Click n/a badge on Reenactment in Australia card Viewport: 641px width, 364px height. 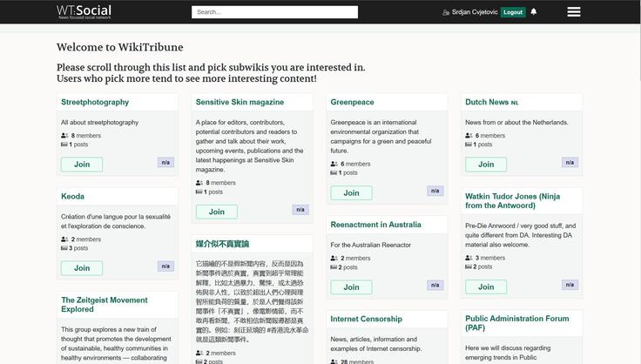click(x=435, y=285)
